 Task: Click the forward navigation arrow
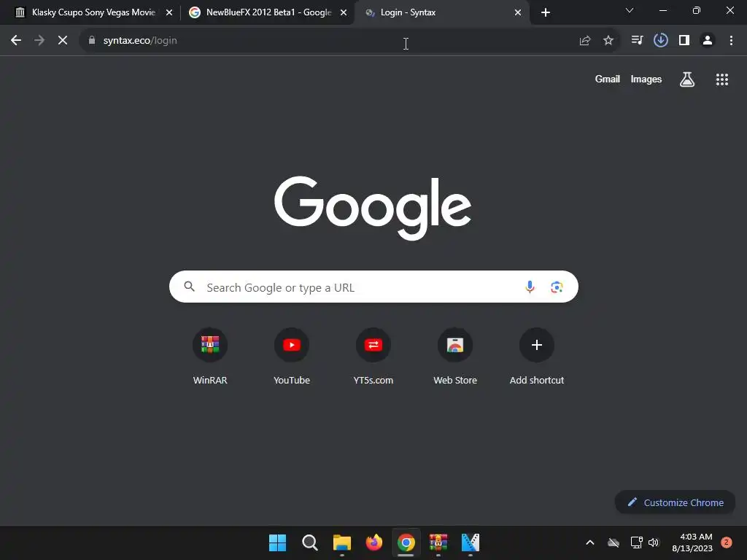(x=39, y=41)
